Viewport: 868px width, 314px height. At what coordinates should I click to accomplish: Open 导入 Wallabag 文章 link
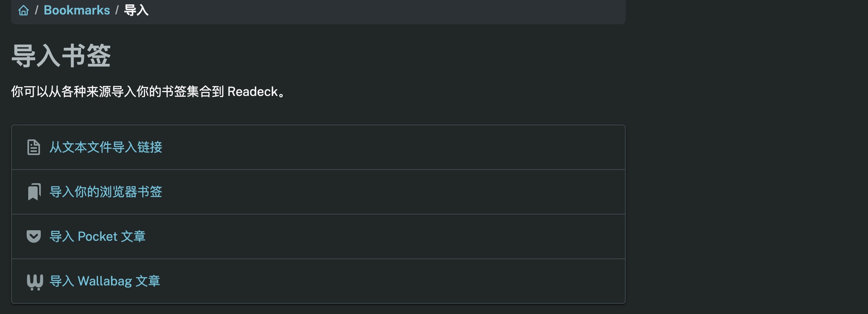pos(105,281)
